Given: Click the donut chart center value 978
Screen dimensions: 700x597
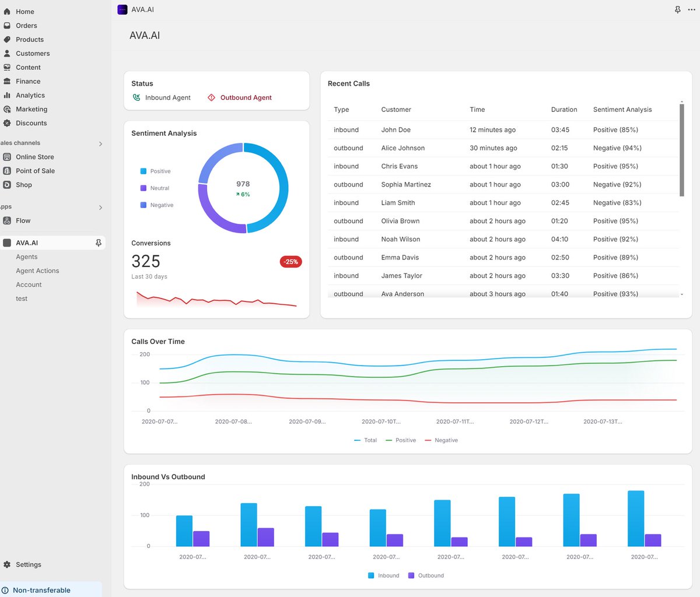Looking at the screenshot, I should pyautogui.click(x=243, y=184).
